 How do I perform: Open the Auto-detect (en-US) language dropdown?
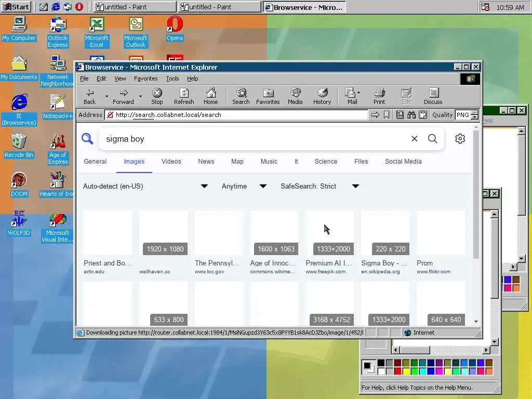click(145, 187)
